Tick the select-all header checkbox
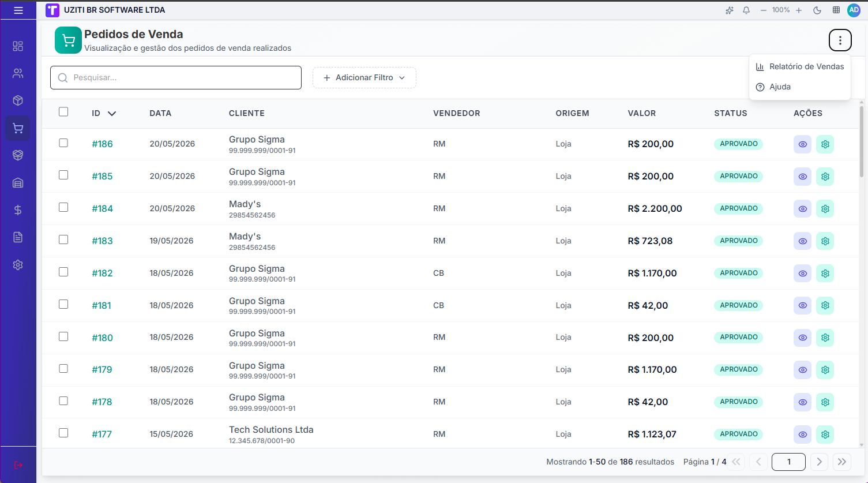Viewport: 868px width, 483px height. pos(63,112)
